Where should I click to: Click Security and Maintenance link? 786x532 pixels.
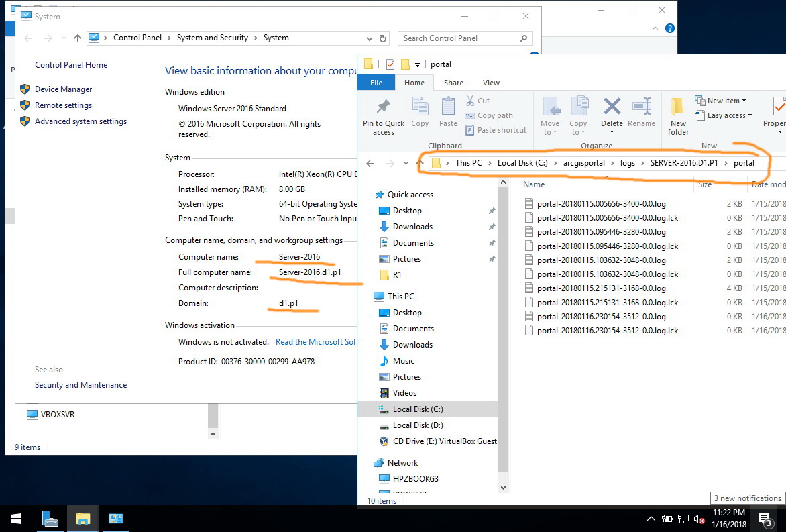80,385
